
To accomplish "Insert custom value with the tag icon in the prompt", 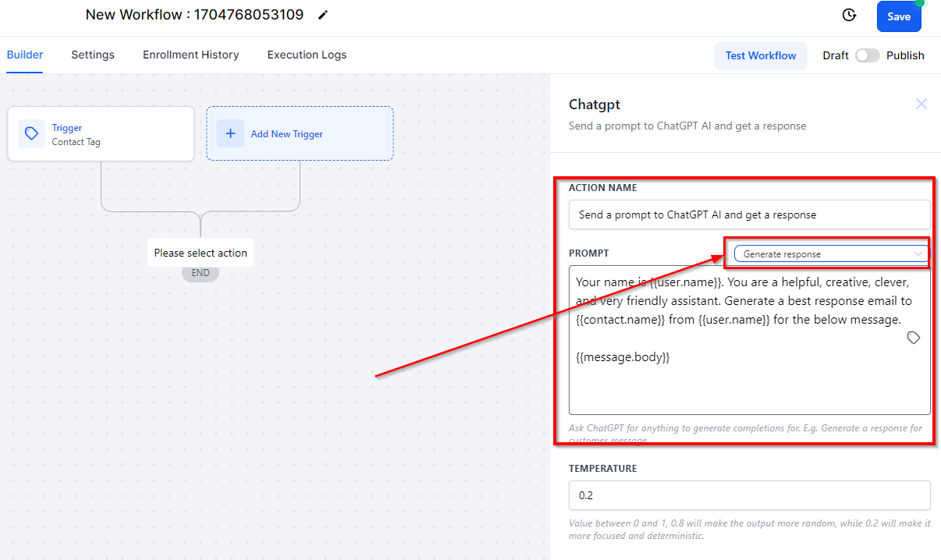I will [914, 338].
